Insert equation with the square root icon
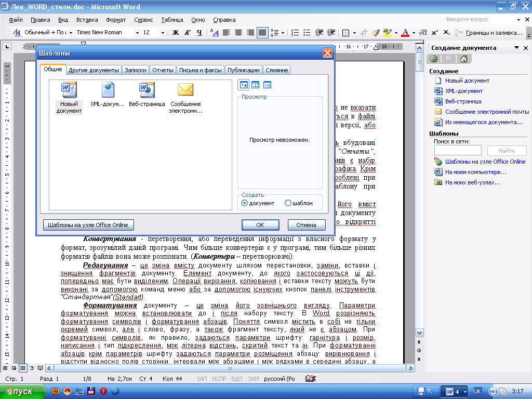Viewport: 532px width, 399px height. click(x=423, y=33)
